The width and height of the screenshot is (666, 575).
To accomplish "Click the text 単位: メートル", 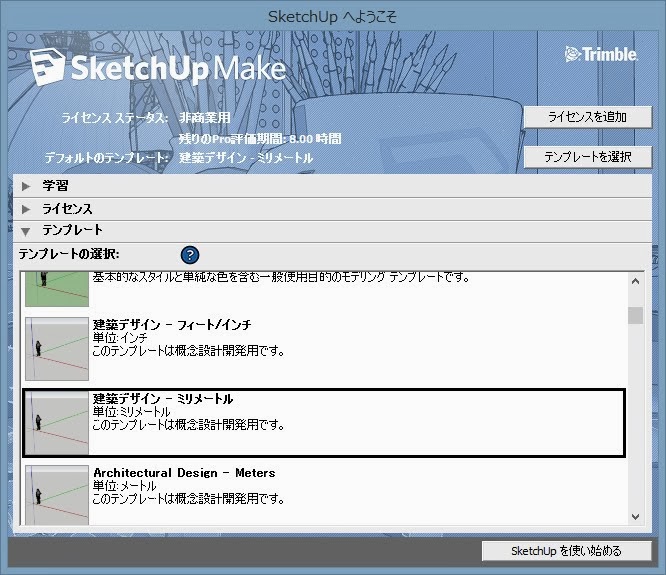I will (x=125, y=486).
